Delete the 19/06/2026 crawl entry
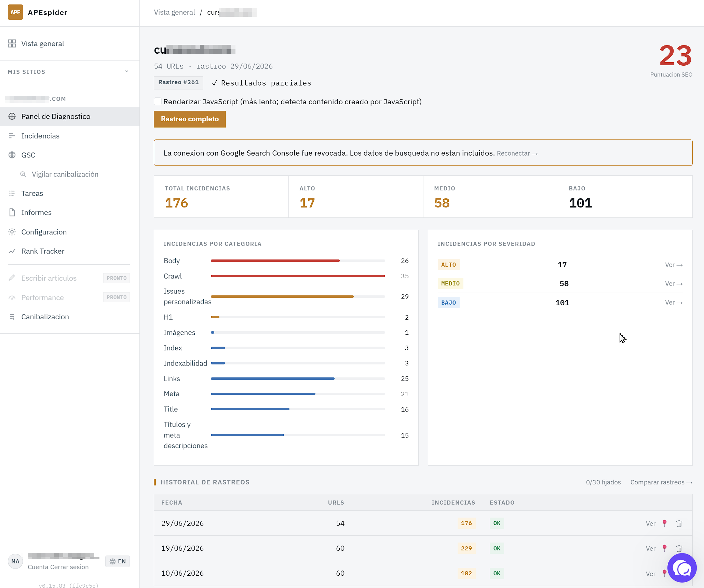This screenshot has width=704, height=588. 679,548
